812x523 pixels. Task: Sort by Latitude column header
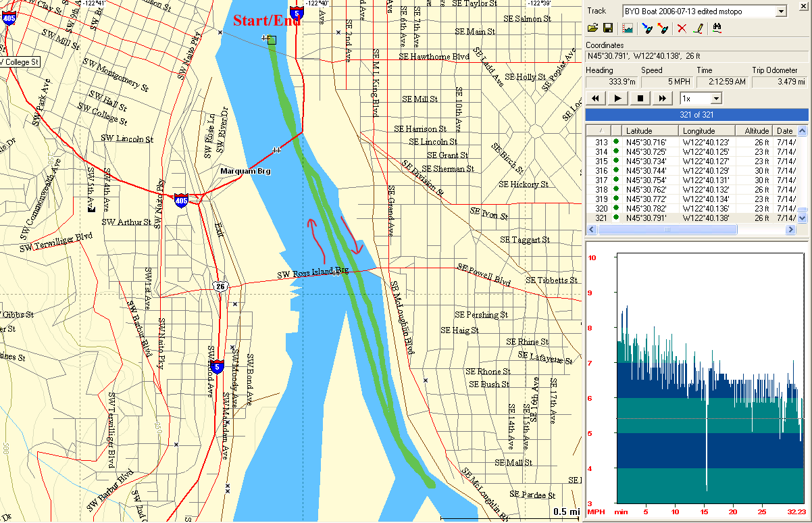650,131
